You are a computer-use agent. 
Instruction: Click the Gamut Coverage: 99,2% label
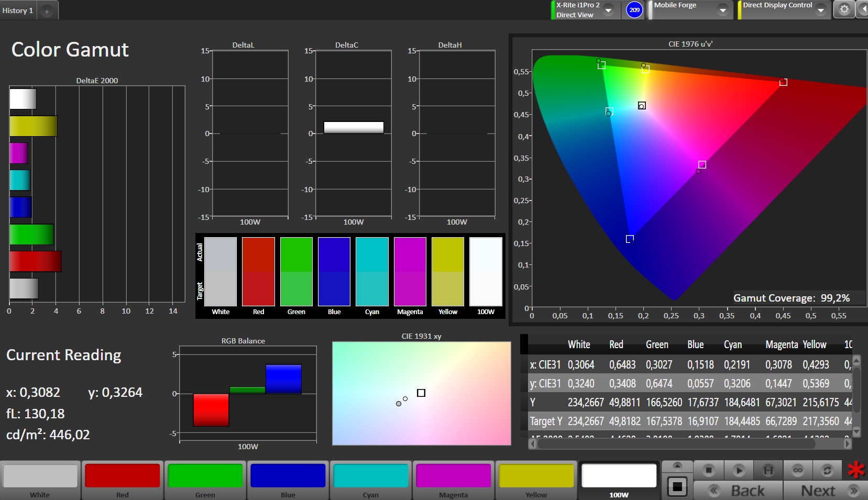(x=792, y=298)
